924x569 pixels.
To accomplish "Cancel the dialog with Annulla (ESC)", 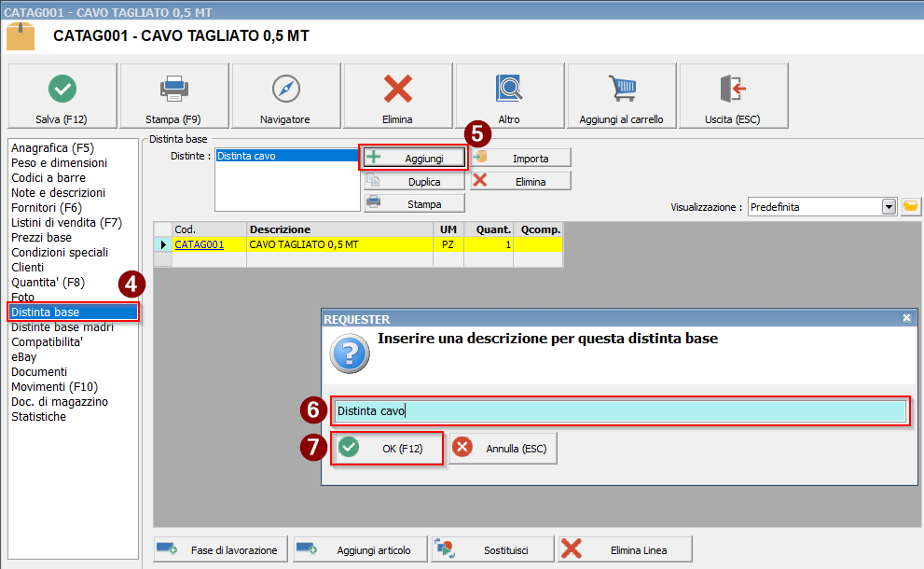I will [503, 448].
